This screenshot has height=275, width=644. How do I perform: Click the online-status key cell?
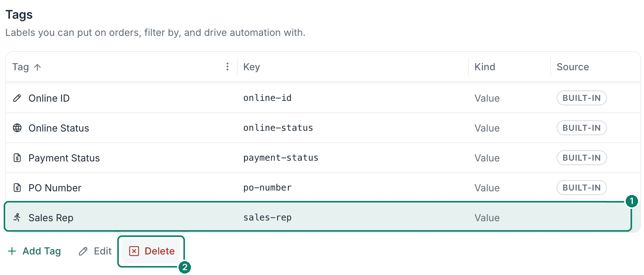pyautogui.click(x=278, y=128)
